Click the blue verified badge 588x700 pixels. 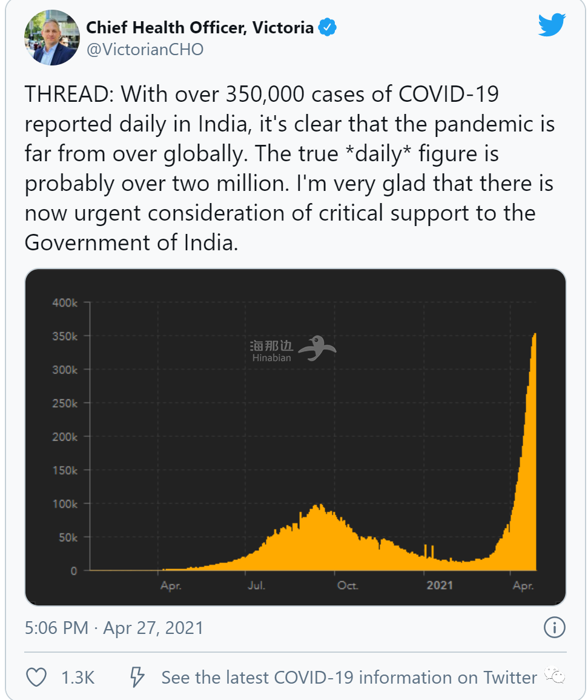(328, 27)
